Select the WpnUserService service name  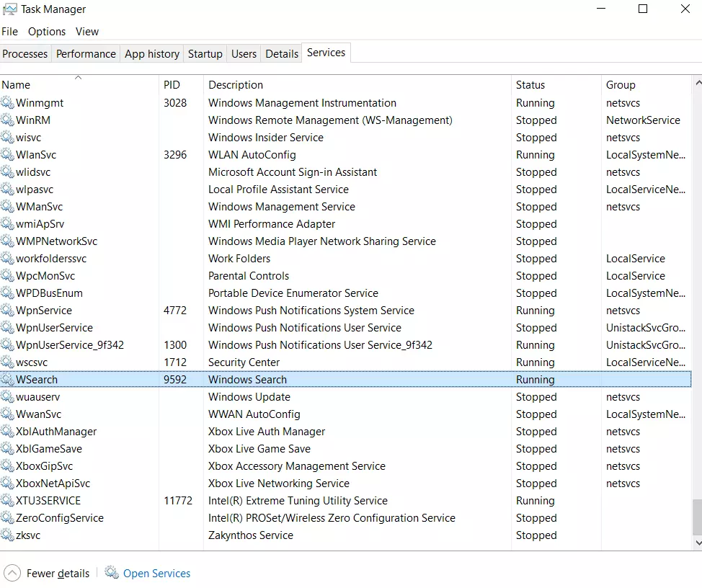pos(54,328)
